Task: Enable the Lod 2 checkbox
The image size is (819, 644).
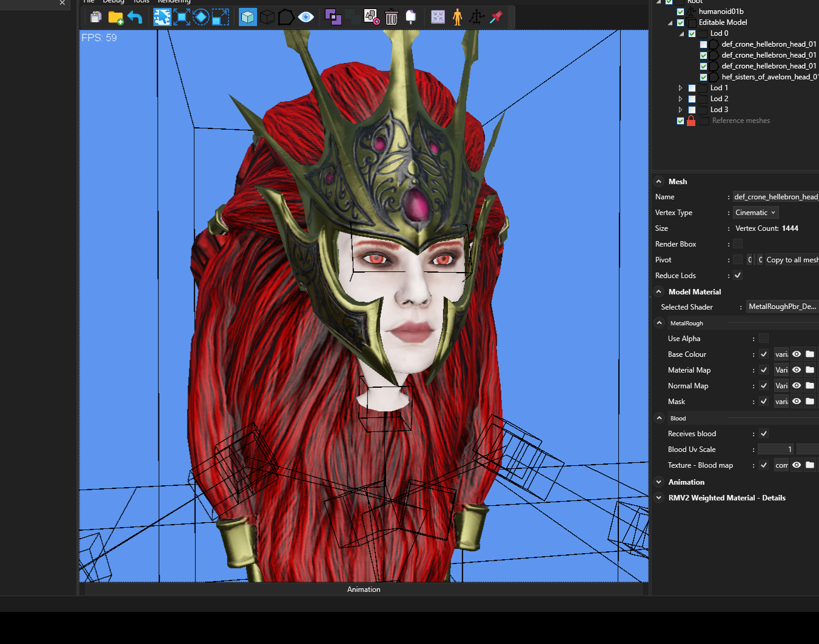Action: tap(692, 99)
